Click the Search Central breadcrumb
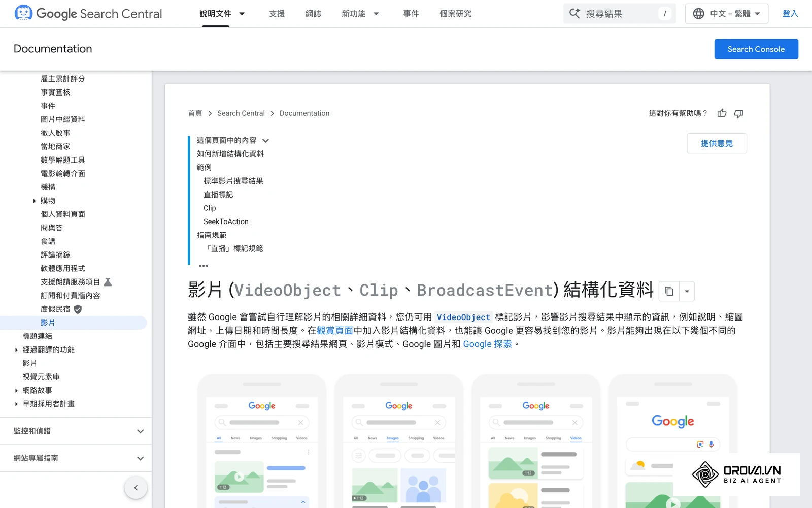812x508 pixels. tap(241, 113)
